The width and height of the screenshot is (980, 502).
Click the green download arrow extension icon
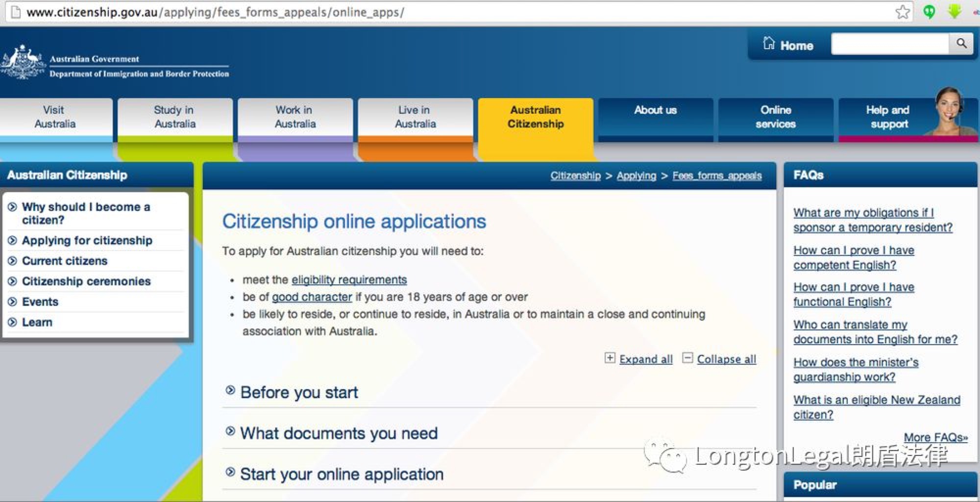click(954, 11)
